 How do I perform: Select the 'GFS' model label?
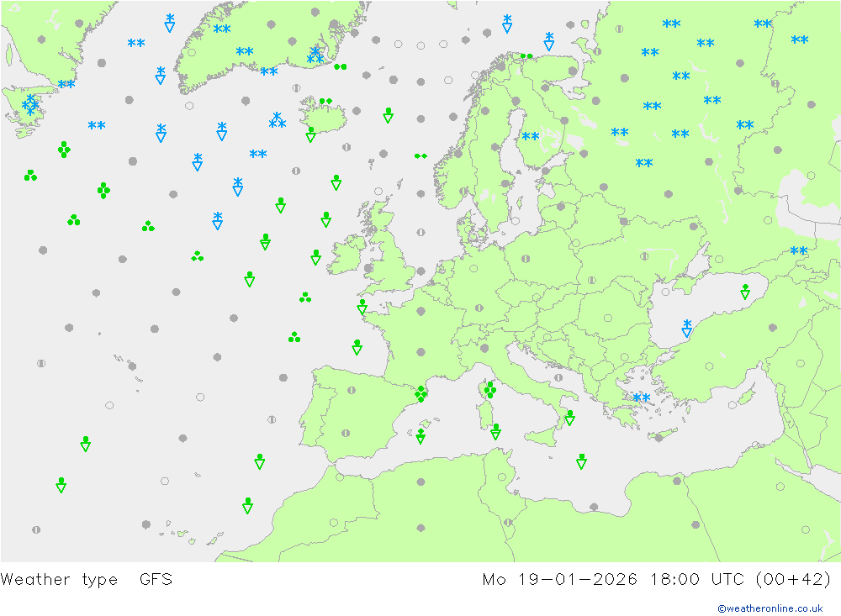[156, 580]
